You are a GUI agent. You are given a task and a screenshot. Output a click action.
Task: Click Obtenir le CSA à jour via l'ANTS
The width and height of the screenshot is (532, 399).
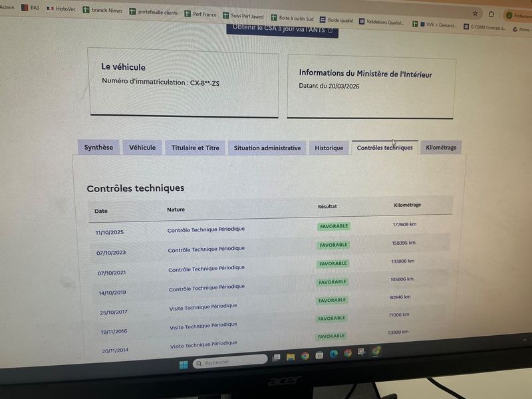(282, 29)
